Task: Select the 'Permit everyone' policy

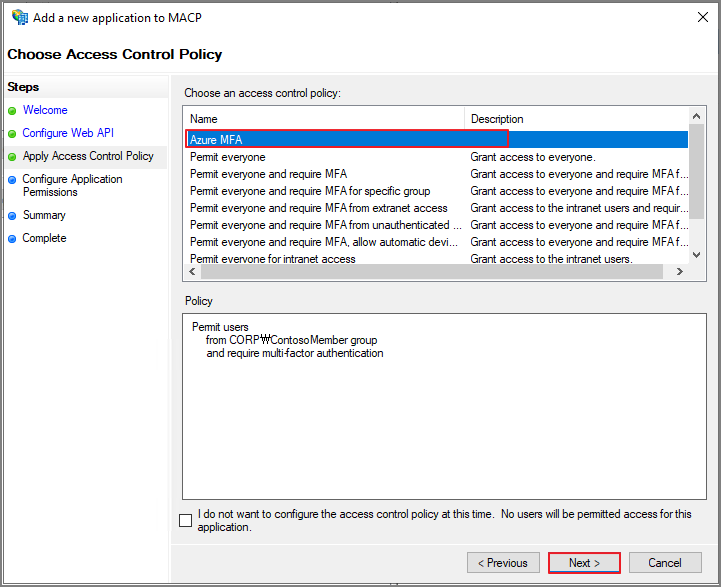Action: tap(228, 157)
